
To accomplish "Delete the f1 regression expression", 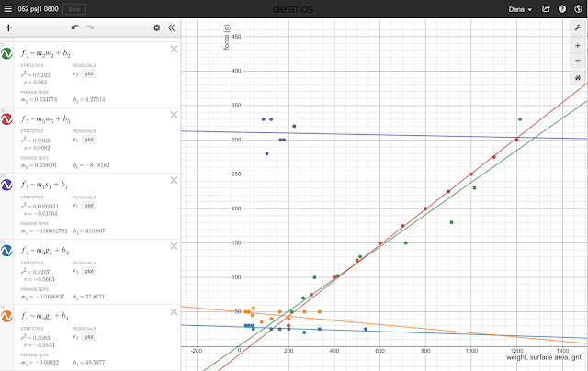I will (x=174, y=180).
